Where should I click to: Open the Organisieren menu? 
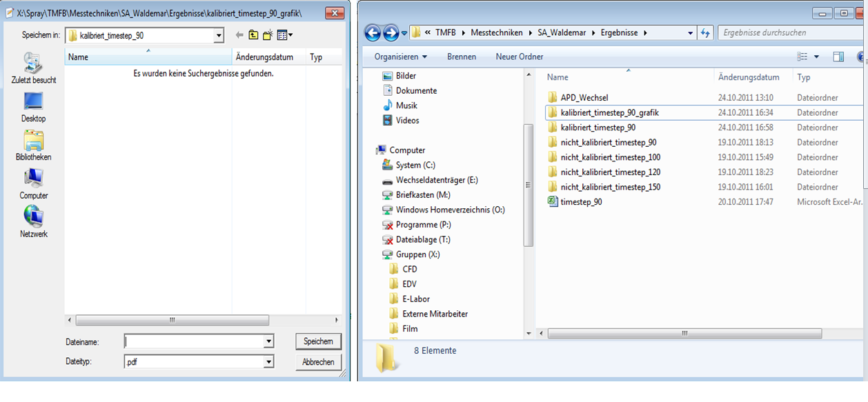click(400, 57)
